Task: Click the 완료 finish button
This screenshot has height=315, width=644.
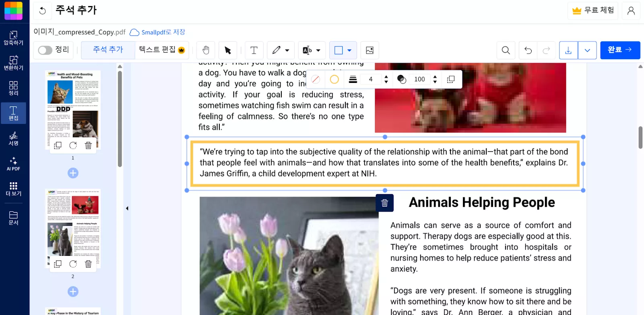Action: 620,50
